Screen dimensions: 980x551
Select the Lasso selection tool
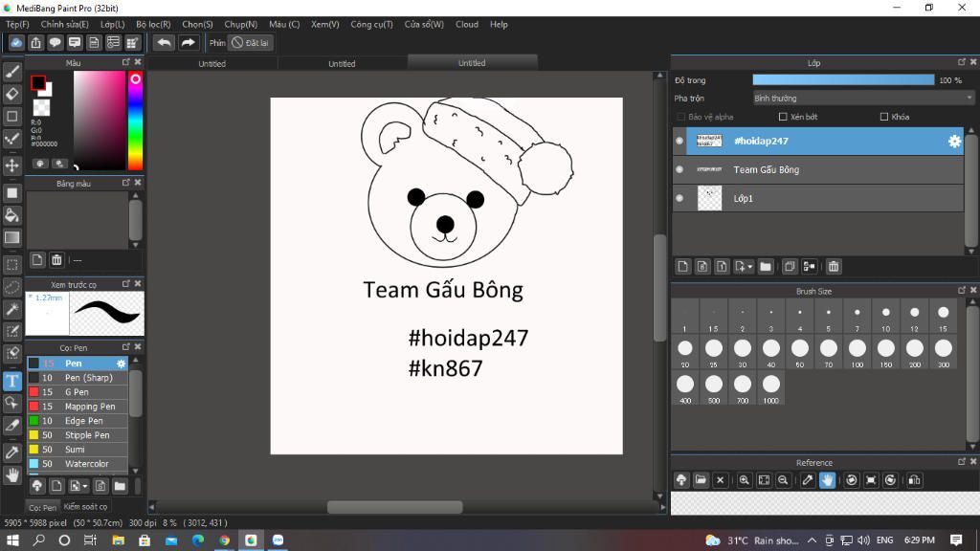coord(11,287)
